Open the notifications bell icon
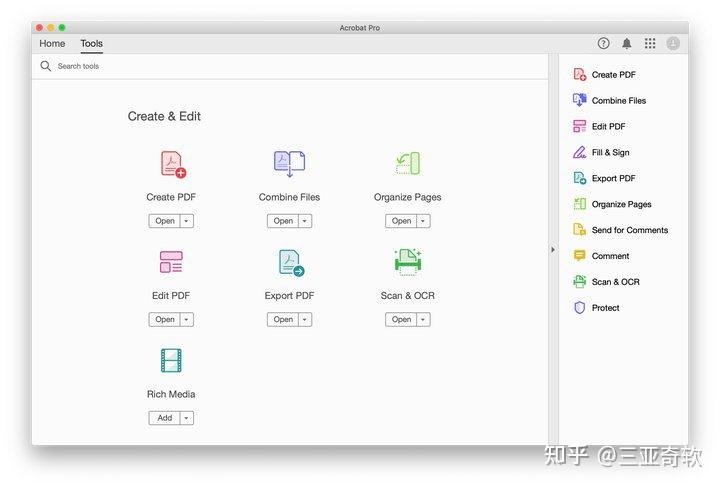 (x=627, y=44)
